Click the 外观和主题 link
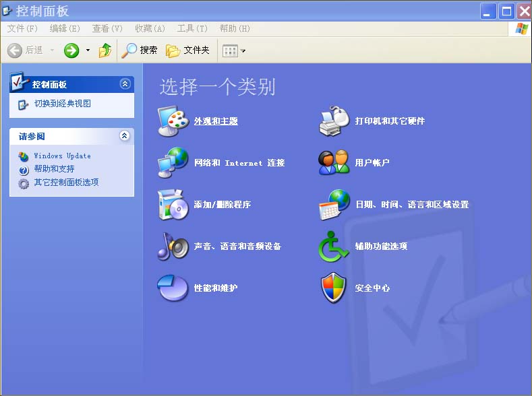Screen dimensions: 532x396 [216, 121]
